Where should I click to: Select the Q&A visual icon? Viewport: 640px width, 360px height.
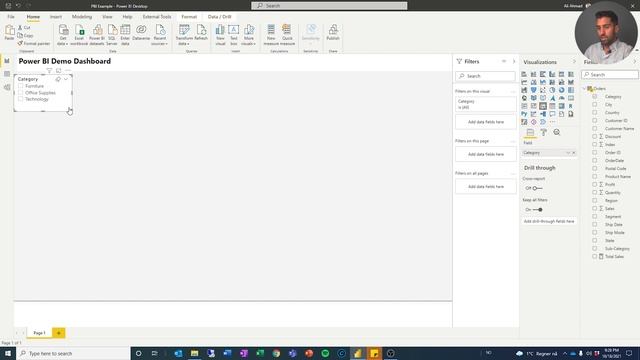[552, 114]
